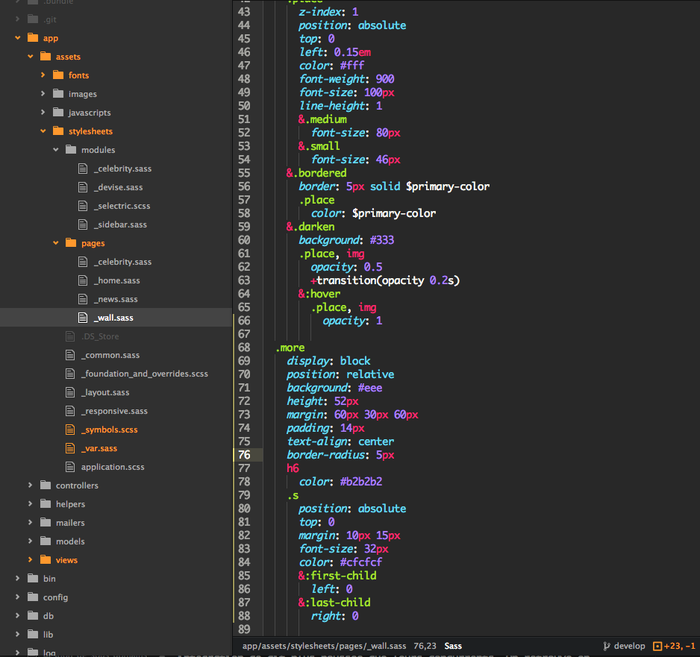Click the images folder icon
This screenshot has height=657, width=700.
58,94
